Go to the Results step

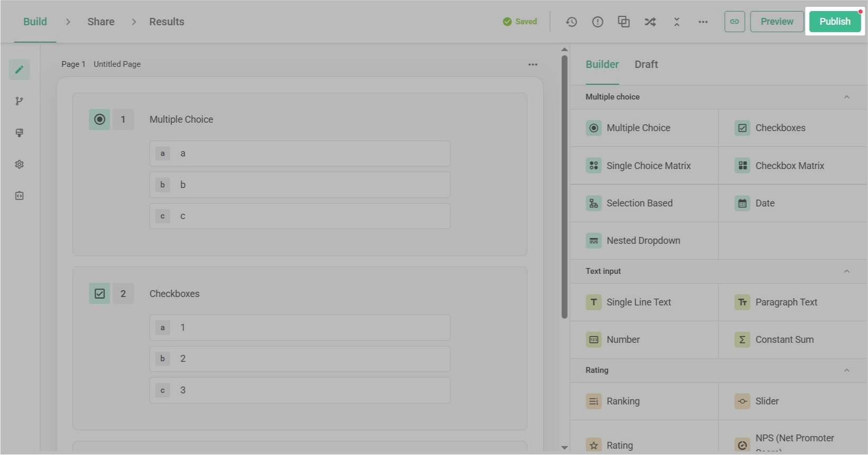pos(167,22)
